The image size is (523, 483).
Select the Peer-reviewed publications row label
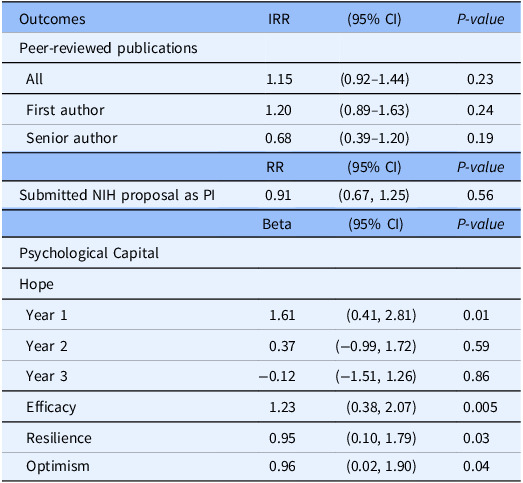tap(108, 48)
